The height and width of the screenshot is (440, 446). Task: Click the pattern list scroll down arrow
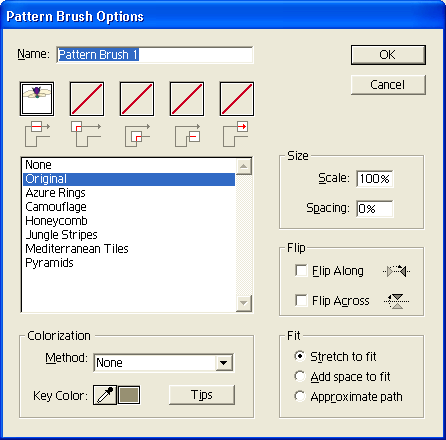pyautogui.click(x=244, y=303)
